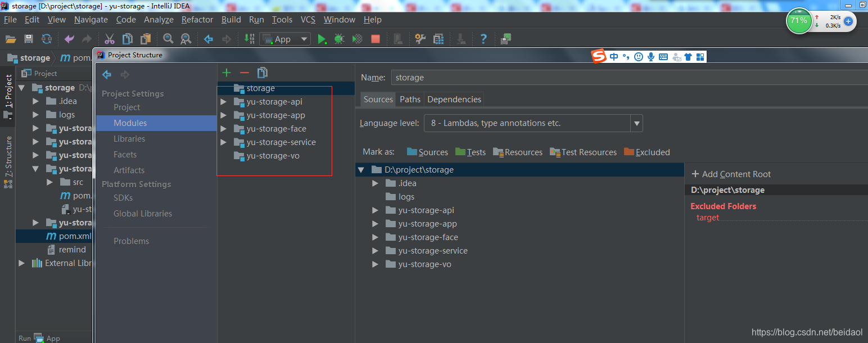Click the Replace magnifier icon

coord(186,39)
